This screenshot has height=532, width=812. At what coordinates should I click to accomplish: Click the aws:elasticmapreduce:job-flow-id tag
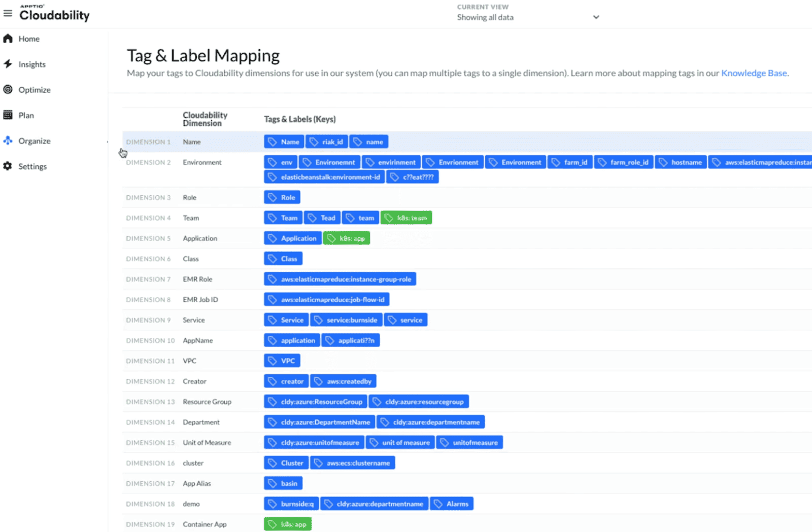click(x=327, y=299)
